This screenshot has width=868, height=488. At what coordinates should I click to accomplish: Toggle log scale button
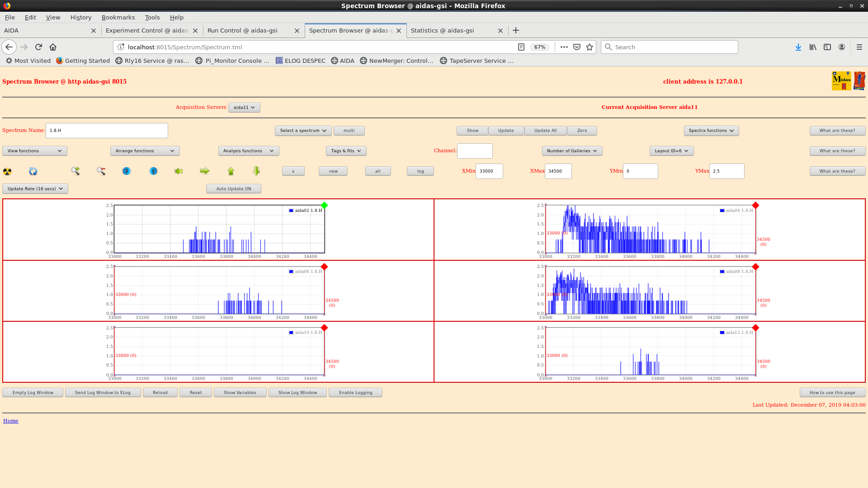pos(420,171)
